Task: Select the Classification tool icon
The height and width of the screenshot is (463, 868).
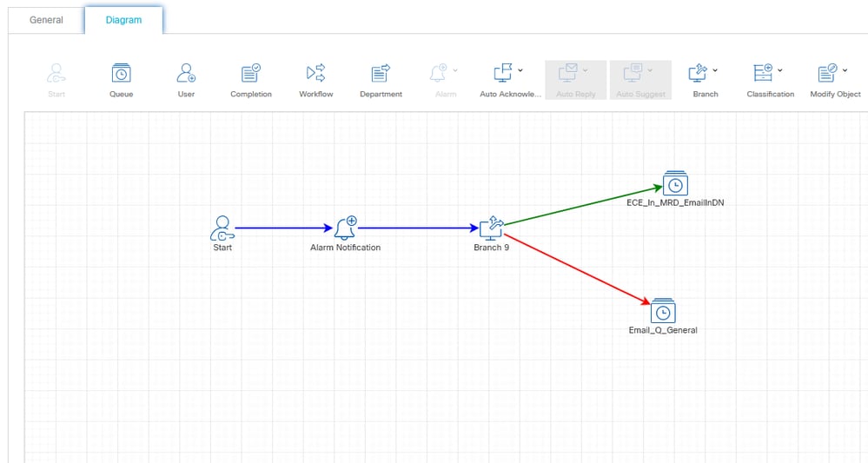Action: [763, 73]
